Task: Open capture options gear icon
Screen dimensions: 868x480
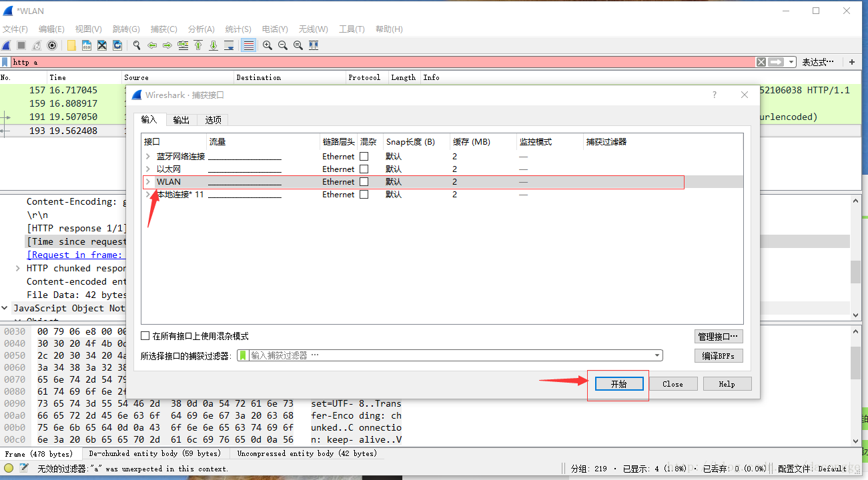Action: pos(52,45)
